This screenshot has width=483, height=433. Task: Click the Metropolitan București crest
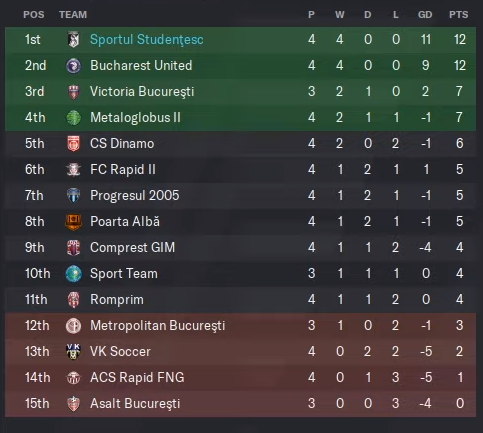click(73, 326)
